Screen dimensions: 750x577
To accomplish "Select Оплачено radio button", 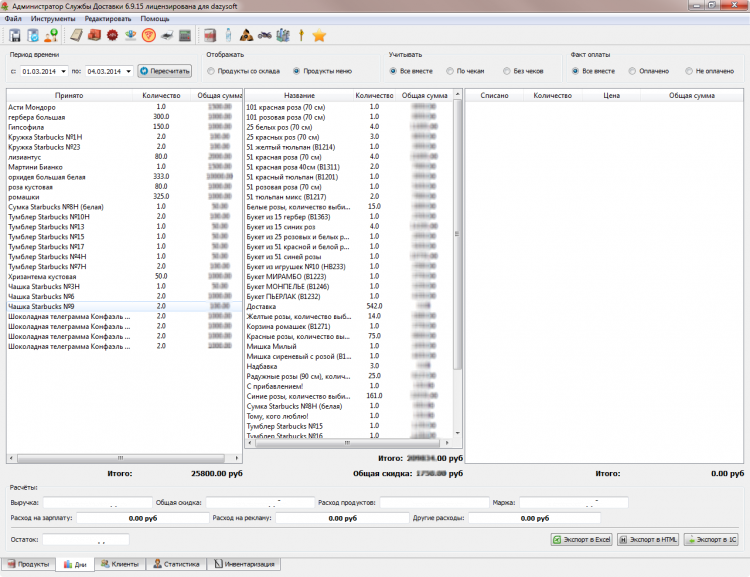I will point(632,71).
